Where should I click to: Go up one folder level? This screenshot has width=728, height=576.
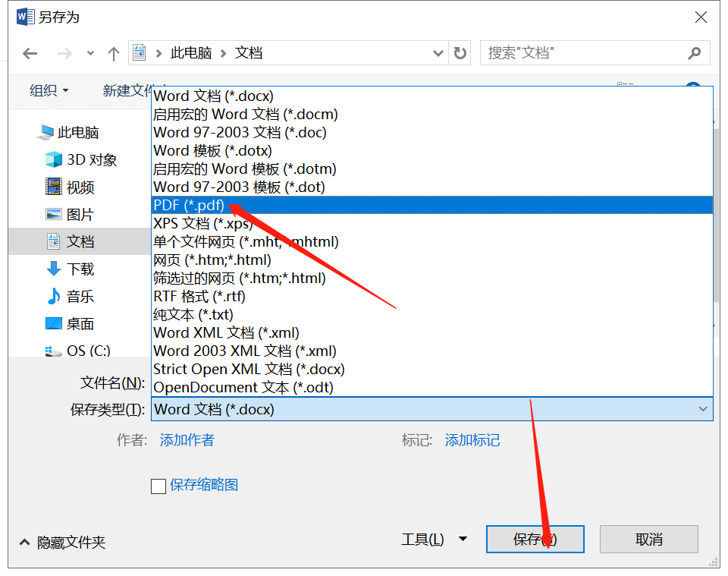(x=113, y=53)
